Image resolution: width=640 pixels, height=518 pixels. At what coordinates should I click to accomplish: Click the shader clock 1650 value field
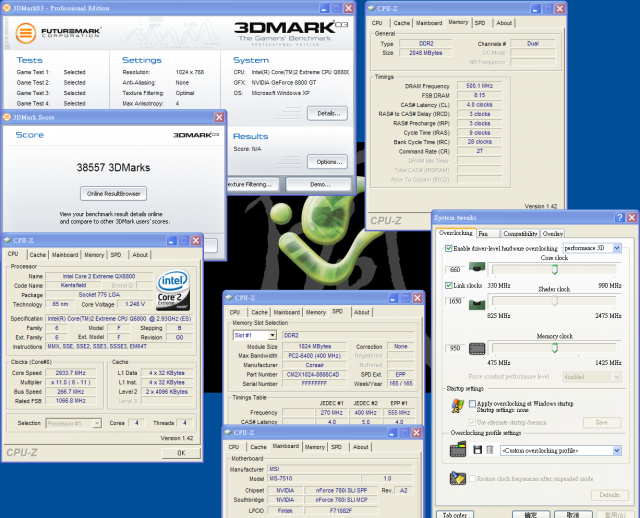coord(455,301)
